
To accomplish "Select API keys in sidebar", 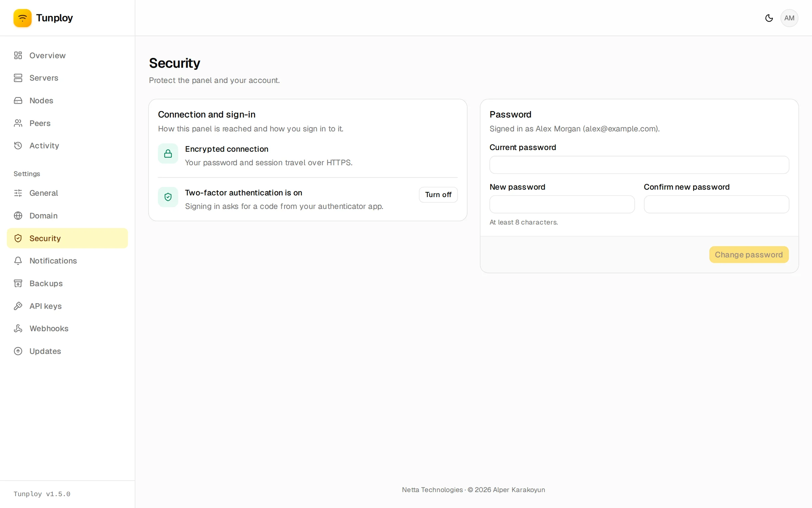I will click(67, 306).
